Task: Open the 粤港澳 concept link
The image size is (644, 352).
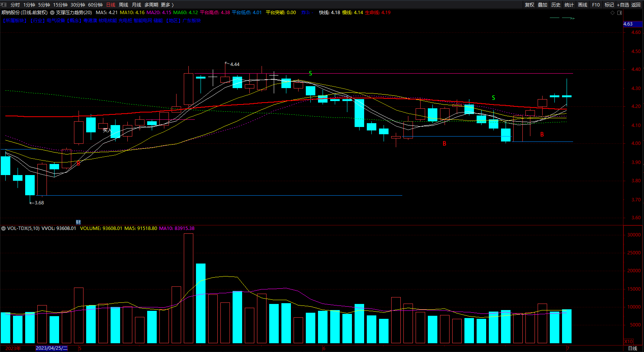Action: tap(90, 21)
